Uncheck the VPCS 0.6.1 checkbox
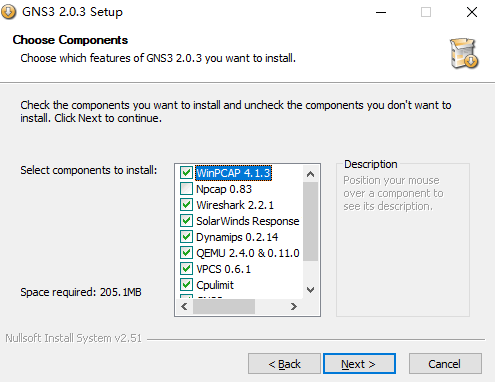 pos(186,269)
